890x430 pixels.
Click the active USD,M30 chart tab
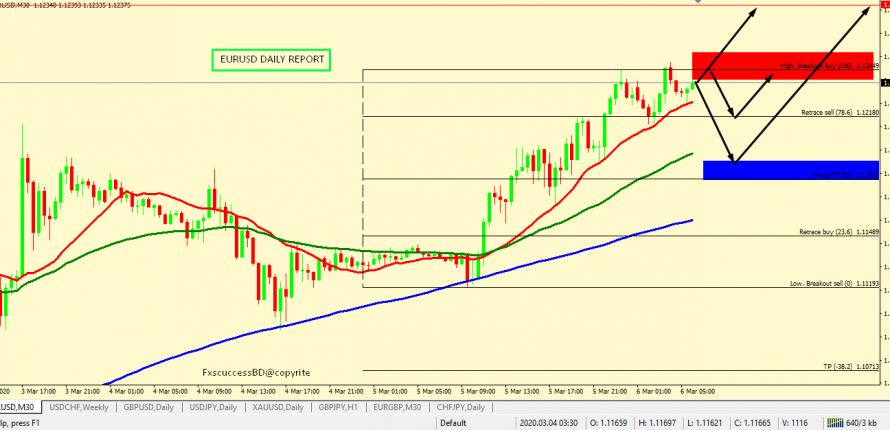tap(18, 408)
